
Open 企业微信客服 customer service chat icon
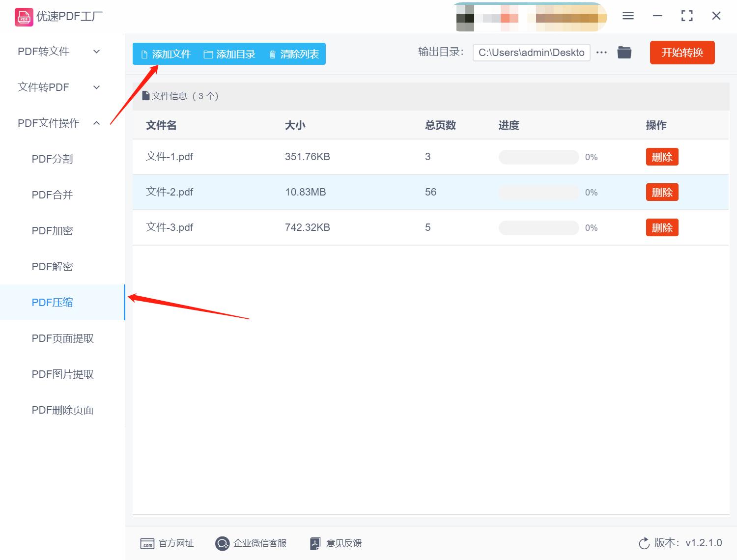[x=222, y=543]
